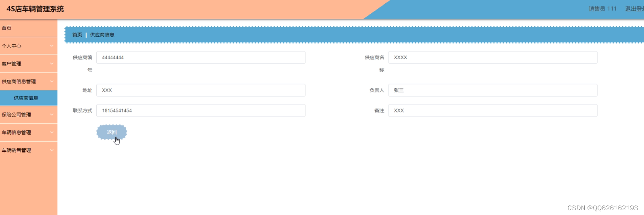Click the 供应商编号 field with 44444444
The height and width of the screenshot is (215, 644).
[x=201, y=57]
